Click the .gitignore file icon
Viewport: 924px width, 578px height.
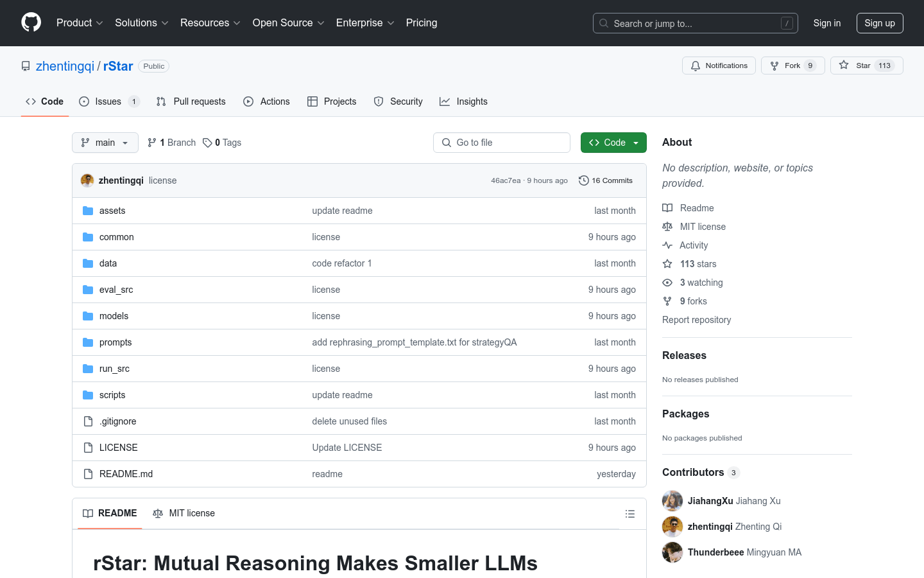click(88, 421)
